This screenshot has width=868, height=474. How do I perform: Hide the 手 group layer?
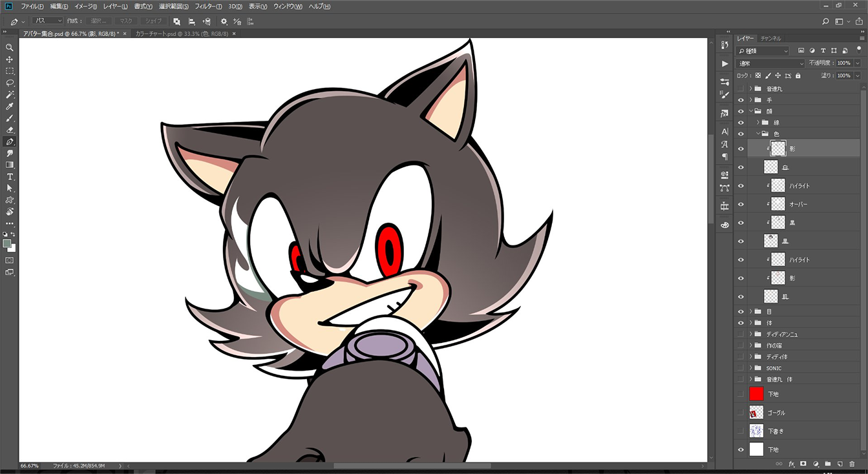pyautogui.click(x=741, y=100)
